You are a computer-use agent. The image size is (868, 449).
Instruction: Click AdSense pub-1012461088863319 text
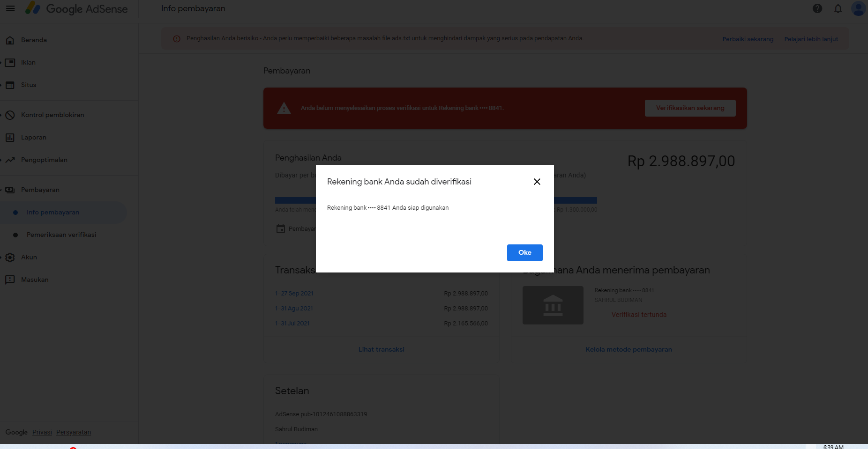point(321,414)
